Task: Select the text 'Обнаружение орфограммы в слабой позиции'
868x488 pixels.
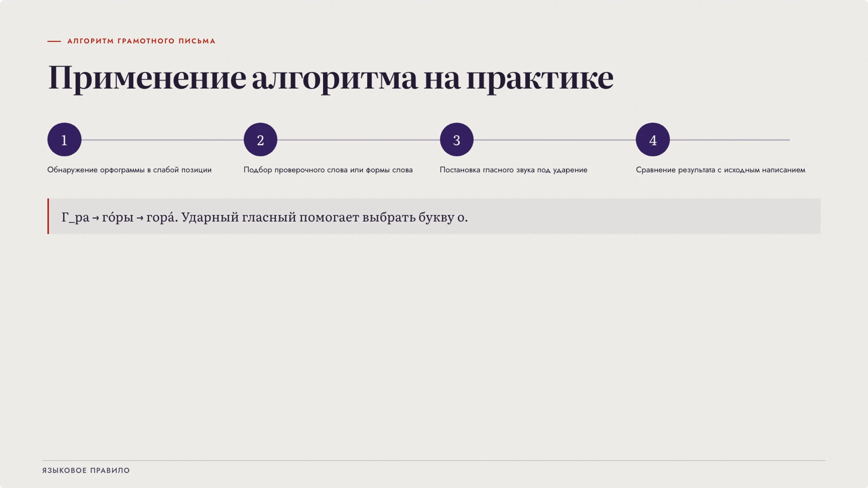Action: pos(129,170)
